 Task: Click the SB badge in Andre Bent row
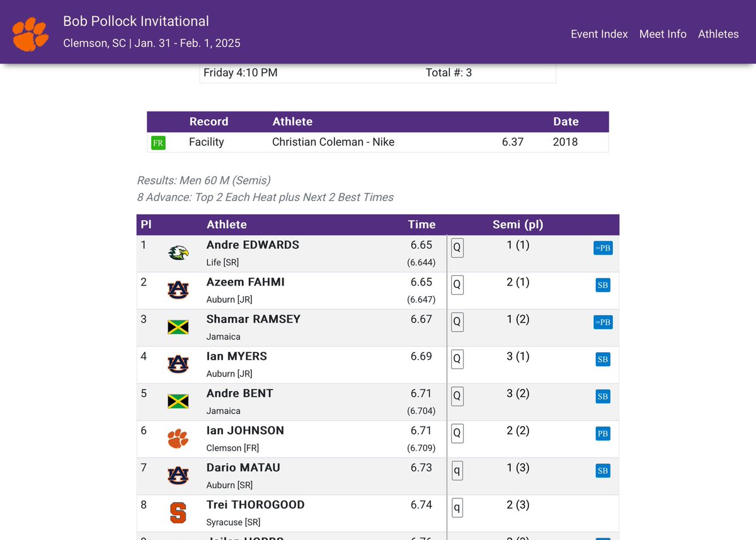pyautogui.click(x=603, y=396)
